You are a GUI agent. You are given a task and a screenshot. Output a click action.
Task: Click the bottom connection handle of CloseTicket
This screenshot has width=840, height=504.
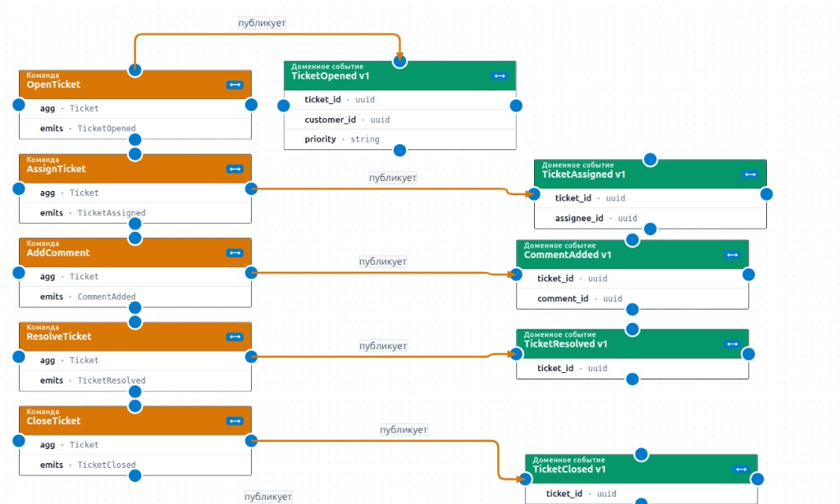(x=135, y=475)
